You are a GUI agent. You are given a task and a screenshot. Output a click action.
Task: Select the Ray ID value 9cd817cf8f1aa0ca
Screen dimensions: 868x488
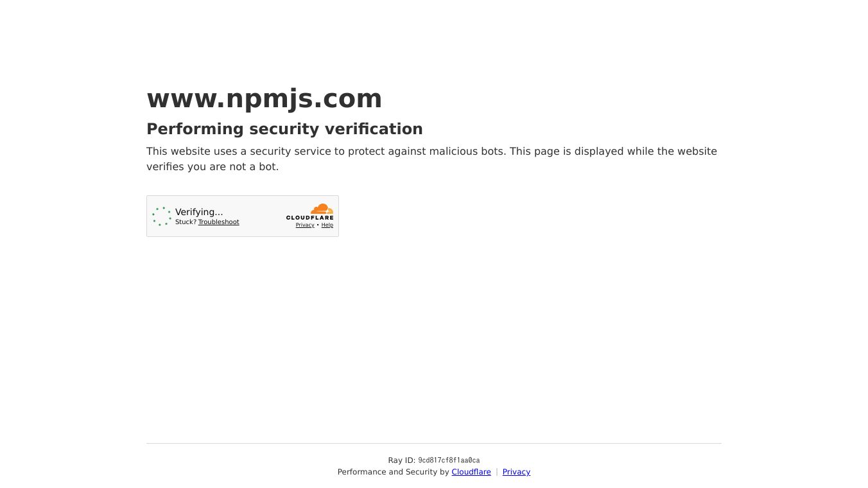[x=449, y=460]
